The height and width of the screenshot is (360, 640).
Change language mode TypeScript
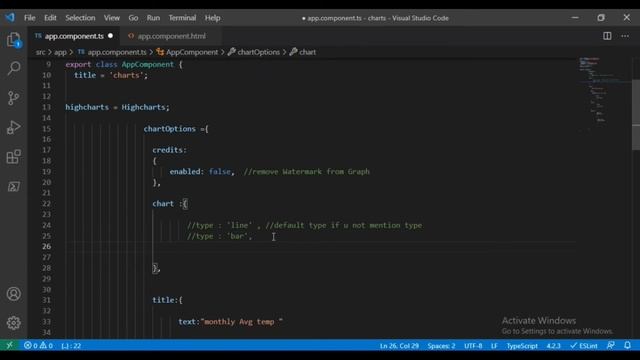(522, 346)
